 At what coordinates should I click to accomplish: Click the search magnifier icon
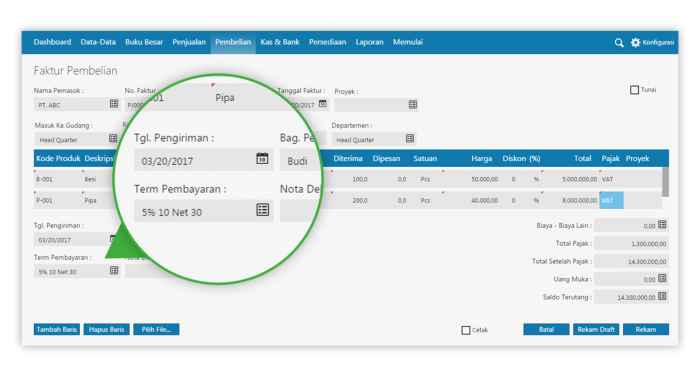(x=619, y=43)
